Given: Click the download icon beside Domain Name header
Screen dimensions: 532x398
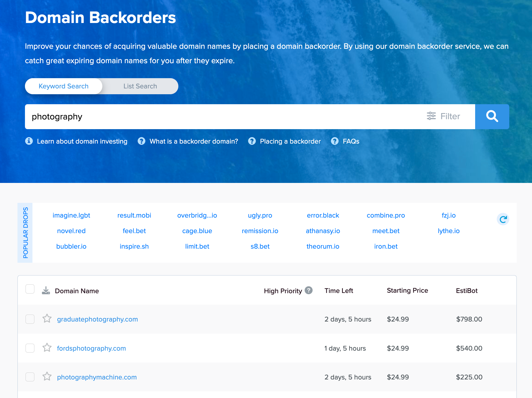Looking at the screenshot, I should coord(46,290).
